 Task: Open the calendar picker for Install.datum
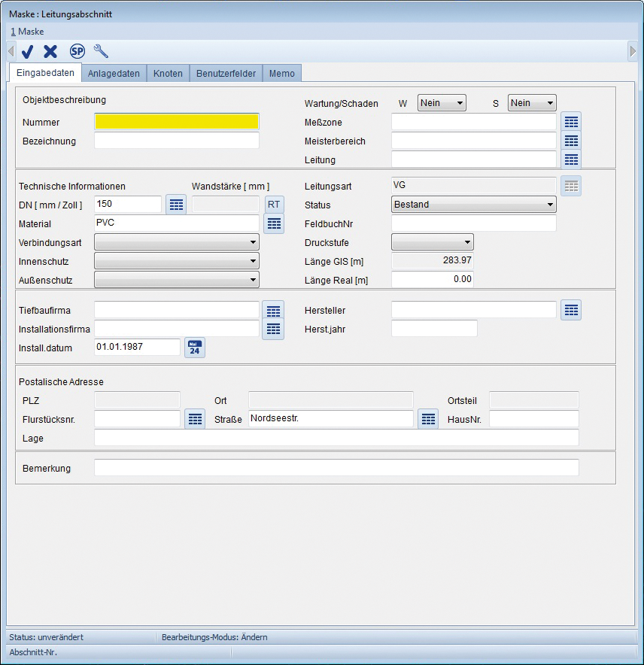[195, 348]
